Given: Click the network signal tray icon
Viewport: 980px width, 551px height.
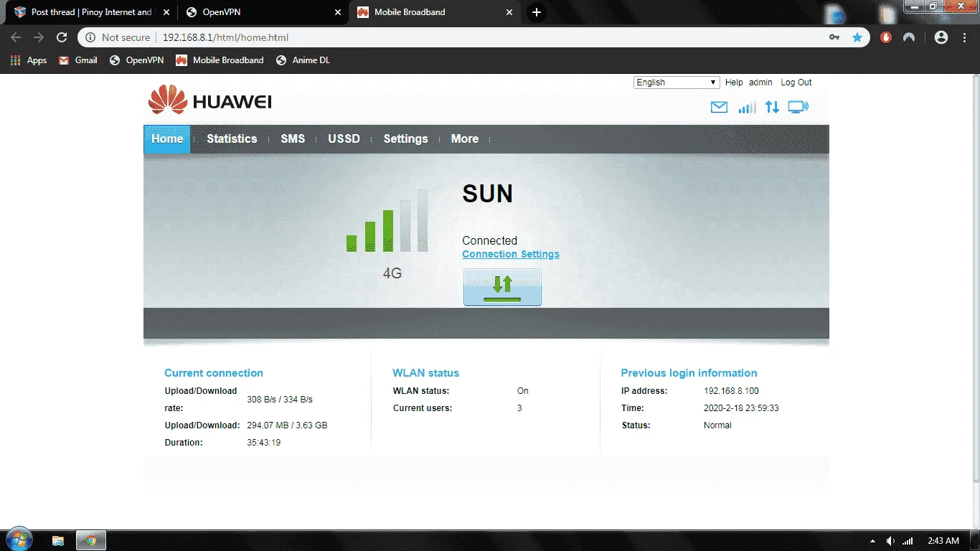Looking at the screenshot, I should pyautogui.click(x=908, y=541).
